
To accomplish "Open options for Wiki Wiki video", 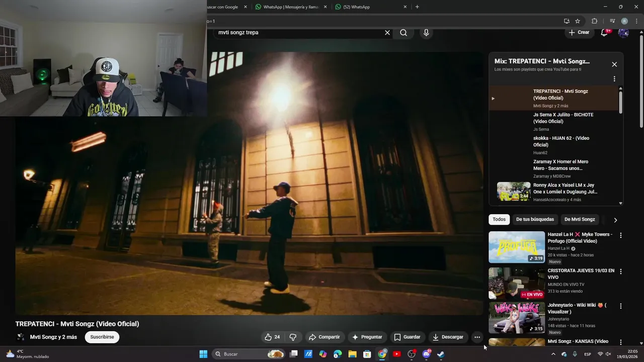I will click(x=621, y=306).
